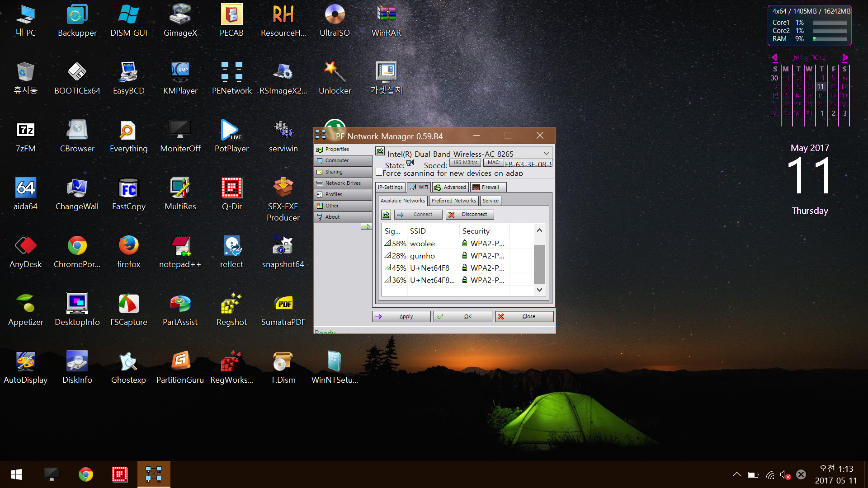Launch the Unlocker shortcut

pos(335,79)
